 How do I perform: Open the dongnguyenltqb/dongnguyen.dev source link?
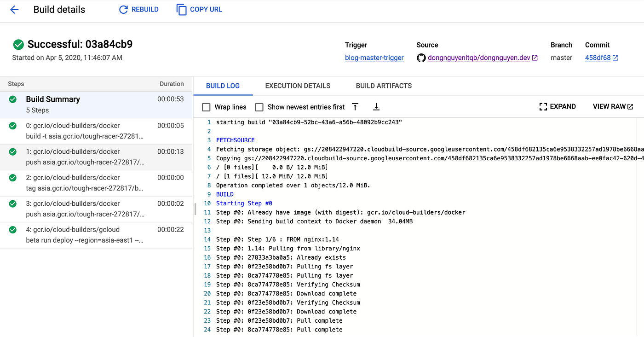[x=479, y=58]
